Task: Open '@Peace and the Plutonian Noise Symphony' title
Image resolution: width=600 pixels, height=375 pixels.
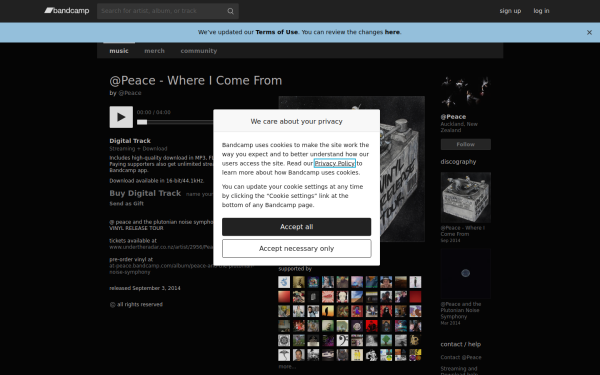Action: coord(461,310)
